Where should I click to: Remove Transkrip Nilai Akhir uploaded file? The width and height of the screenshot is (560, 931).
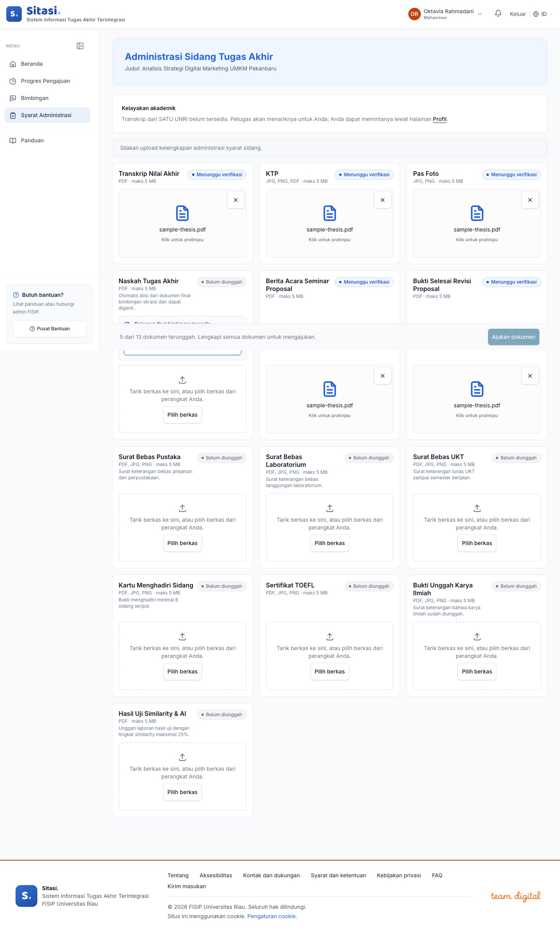pyautogui.click(x=236, y=200)
